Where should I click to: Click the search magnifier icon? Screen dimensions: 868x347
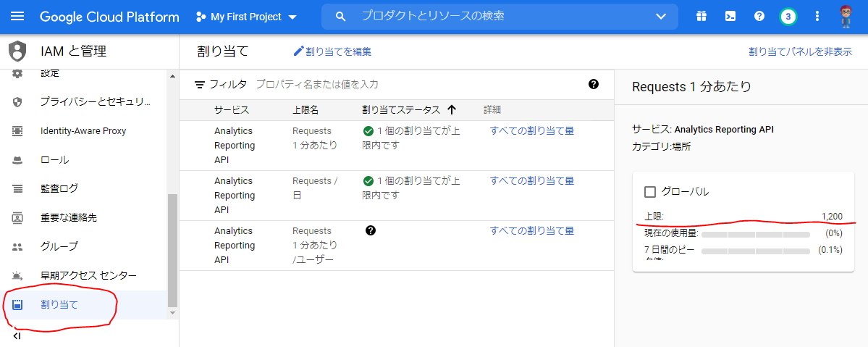(341, 17)
